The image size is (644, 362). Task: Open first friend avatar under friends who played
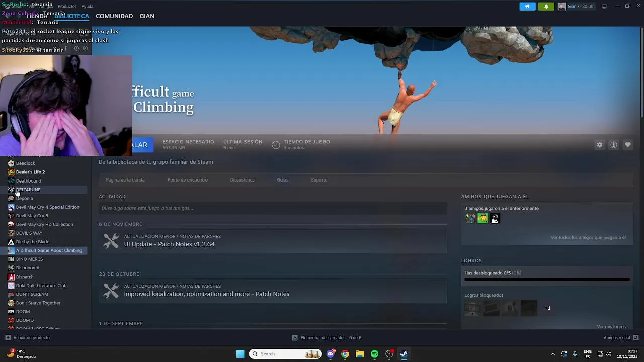[470, 218]
